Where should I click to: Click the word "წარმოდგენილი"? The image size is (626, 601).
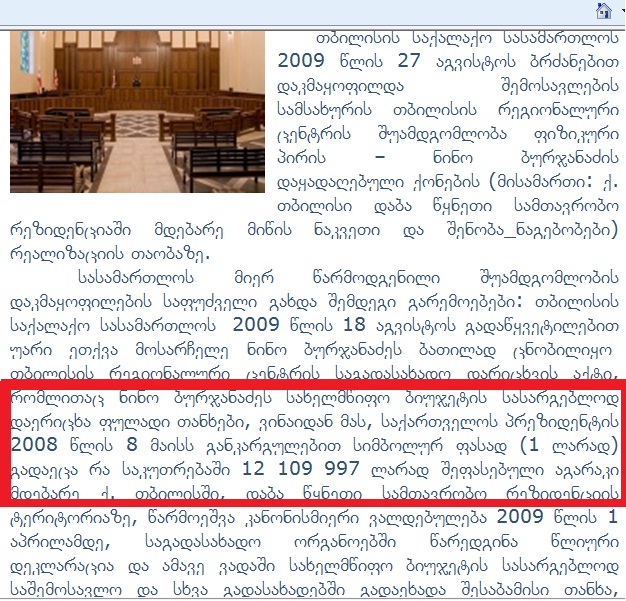(x=376, y=278)
